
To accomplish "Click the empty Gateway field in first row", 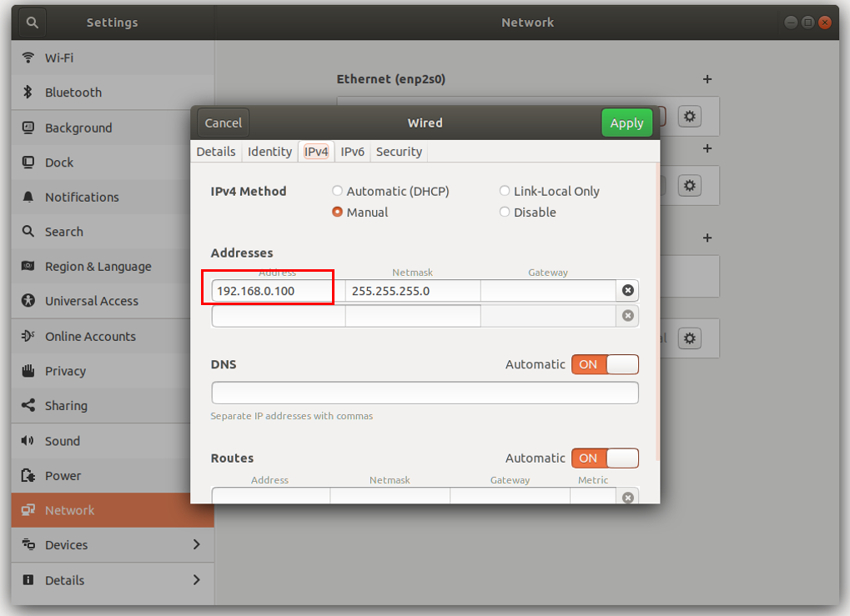I will point(548,291).
